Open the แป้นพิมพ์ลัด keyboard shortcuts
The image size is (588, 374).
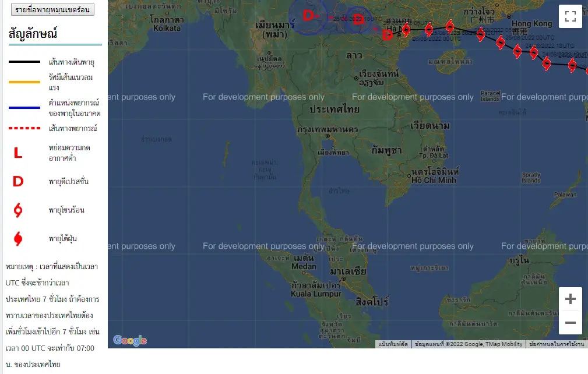click(x=393, y=344)
